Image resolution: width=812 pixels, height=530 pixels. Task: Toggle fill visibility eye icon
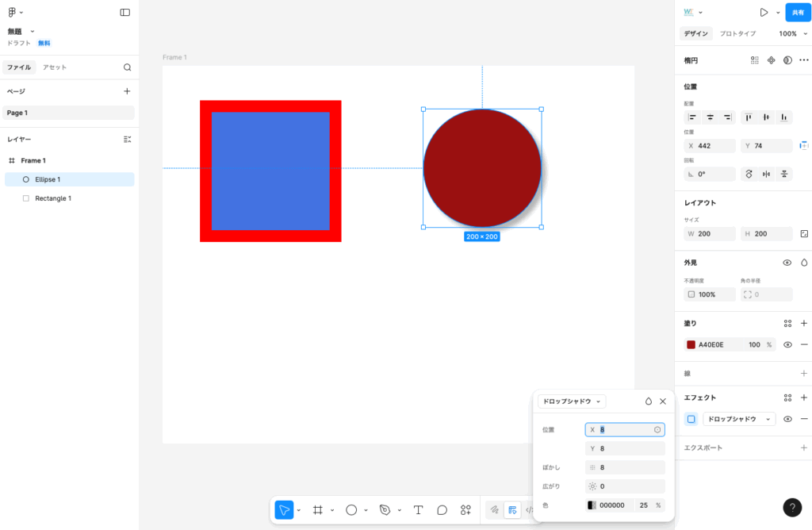coord(787,345)
